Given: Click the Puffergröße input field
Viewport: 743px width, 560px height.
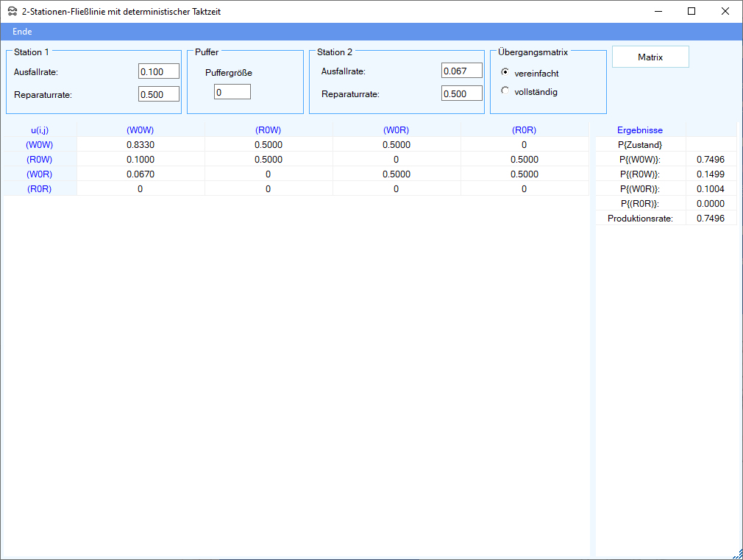Looking at the screenshot, I should point(232,92).
